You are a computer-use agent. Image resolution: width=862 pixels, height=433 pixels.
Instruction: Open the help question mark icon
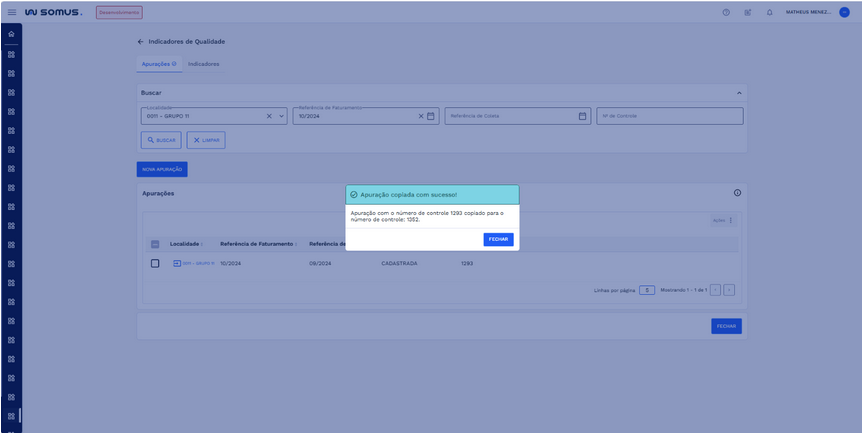[726, 12]
